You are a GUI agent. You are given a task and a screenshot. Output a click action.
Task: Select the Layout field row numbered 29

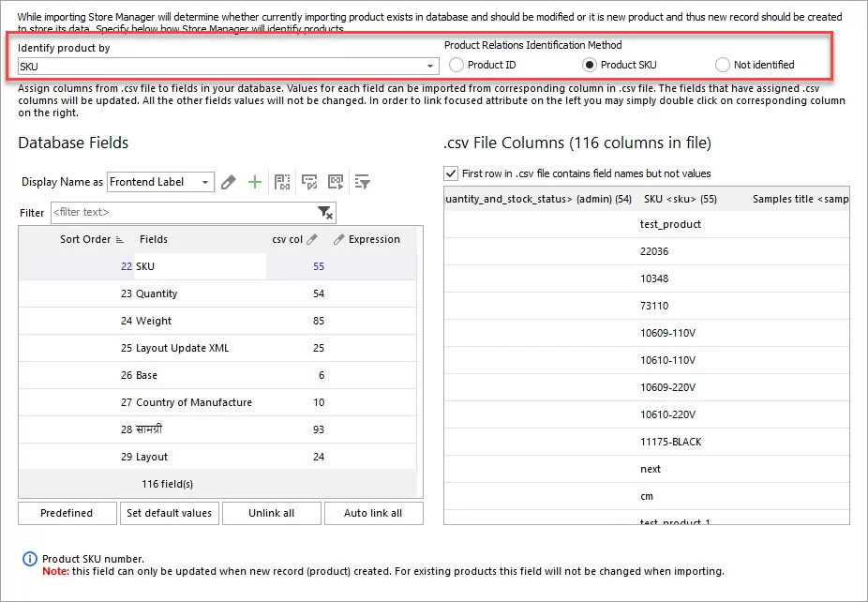pos(217,457)
